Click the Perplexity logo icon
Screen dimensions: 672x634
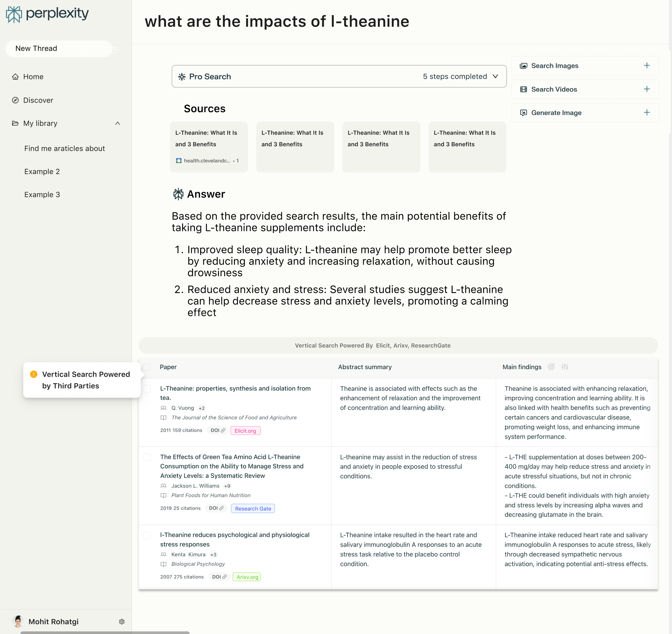point(14,14)
